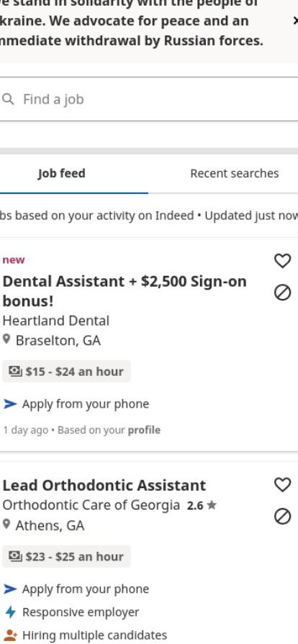This screenshot has width=298, height=644.
Task: Click the Heartland Dental company name
Action: 56,321
